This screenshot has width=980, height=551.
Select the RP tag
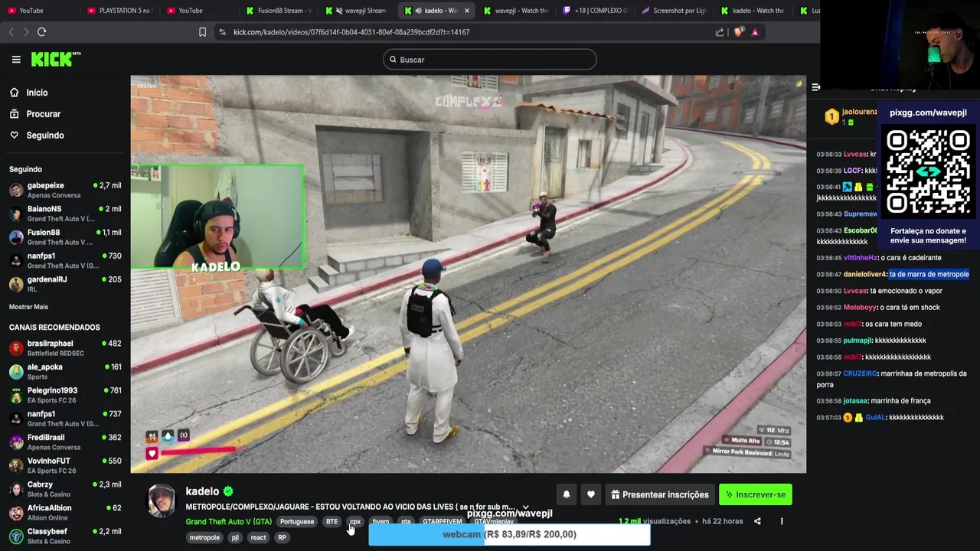pyautogui.click(x=282, y=538)
